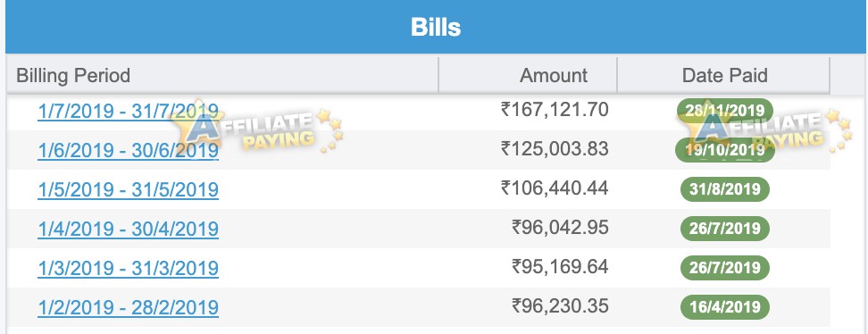Open the 1/6/2019 - 30/6/2019 billing period
The image size is (868, 334).
[128, 150]
